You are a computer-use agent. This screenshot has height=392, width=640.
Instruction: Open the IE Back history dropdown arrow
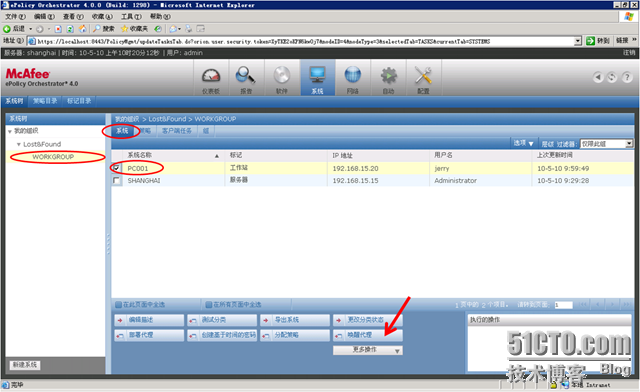pos(31,29)
